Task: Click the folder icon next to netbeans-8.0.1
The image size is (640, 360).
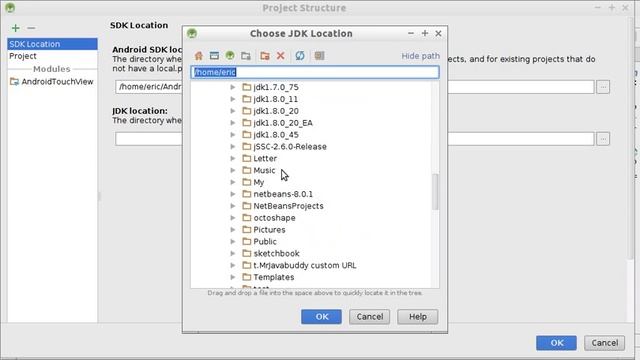Action: 247,194
